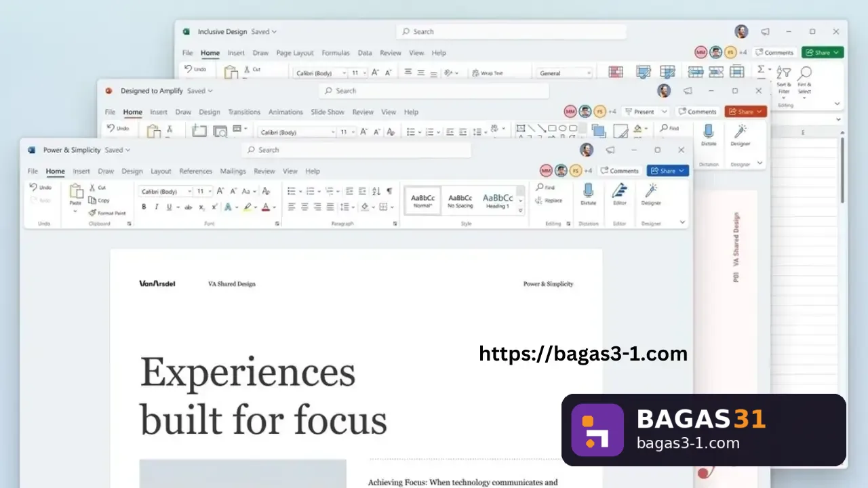Viewport: 868px width, 488px height.
Task: Click the green Share button in Excel
Action: point(823,52)
